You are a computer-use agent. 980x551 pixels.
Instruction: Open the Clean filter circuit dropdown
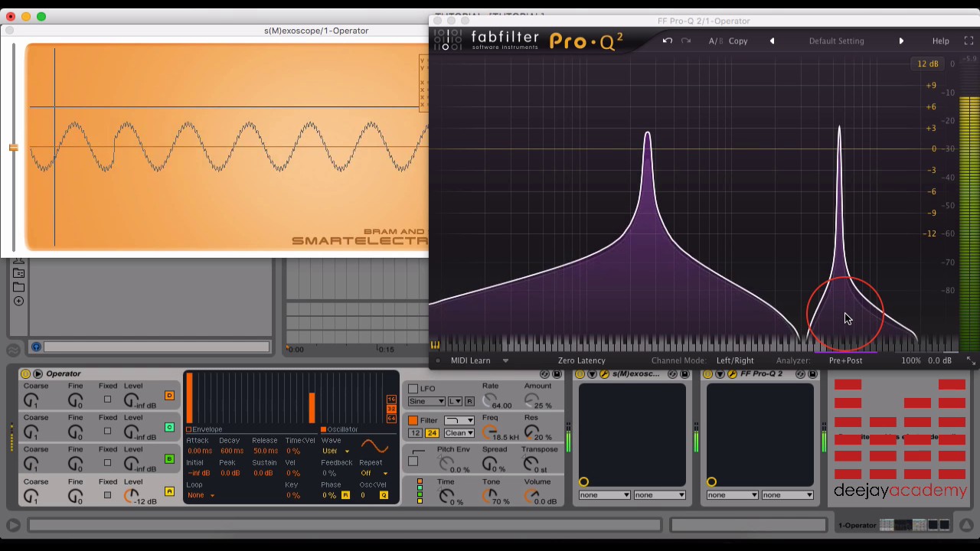459,433
